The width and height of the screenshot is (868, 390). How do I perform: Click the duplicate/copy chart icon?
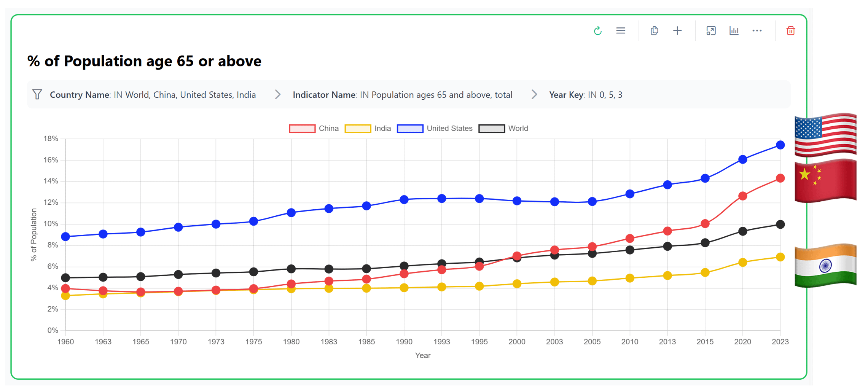[x=654, y=31]
